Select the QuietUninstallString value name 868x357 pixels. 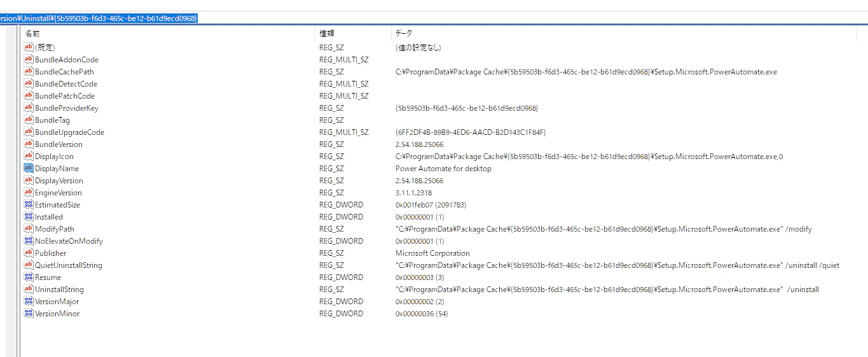(69, 265)
